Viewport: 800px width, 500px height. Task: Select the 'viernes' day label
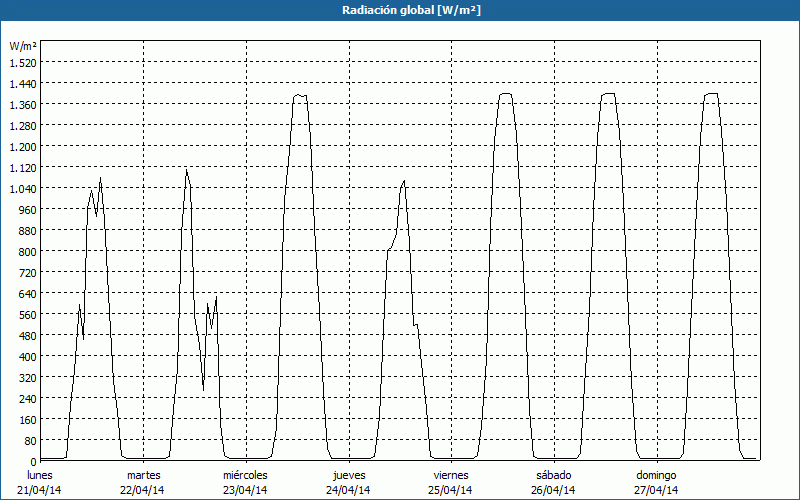pyautogui.click(x=451, y=475)
